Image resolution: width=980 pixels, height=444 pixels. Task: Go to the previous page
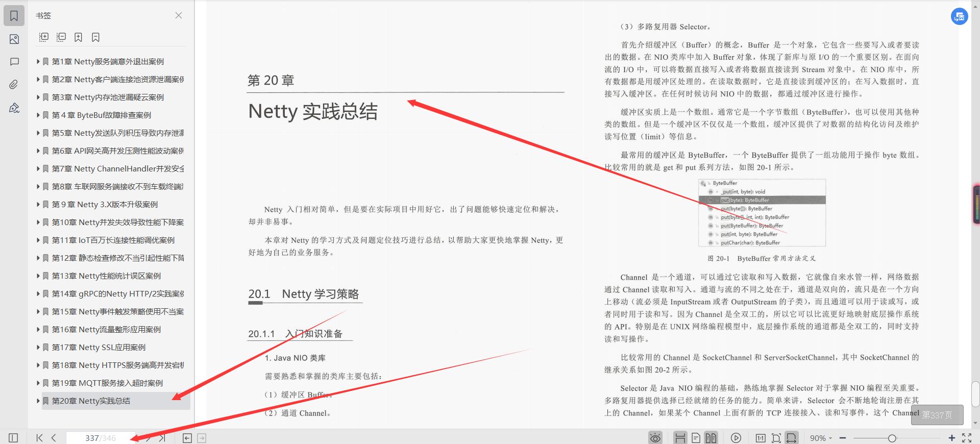pyautogui.click(x=54, y=438)
